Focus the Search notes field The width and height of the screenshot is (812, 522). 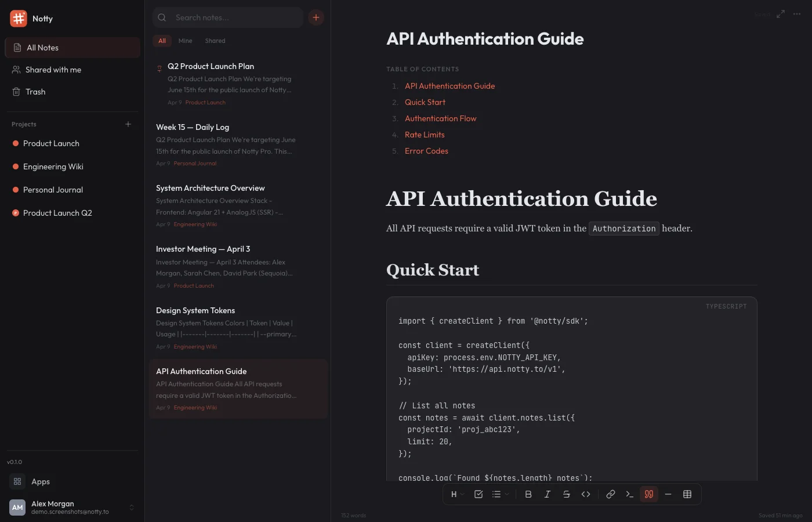coord(228,17)
